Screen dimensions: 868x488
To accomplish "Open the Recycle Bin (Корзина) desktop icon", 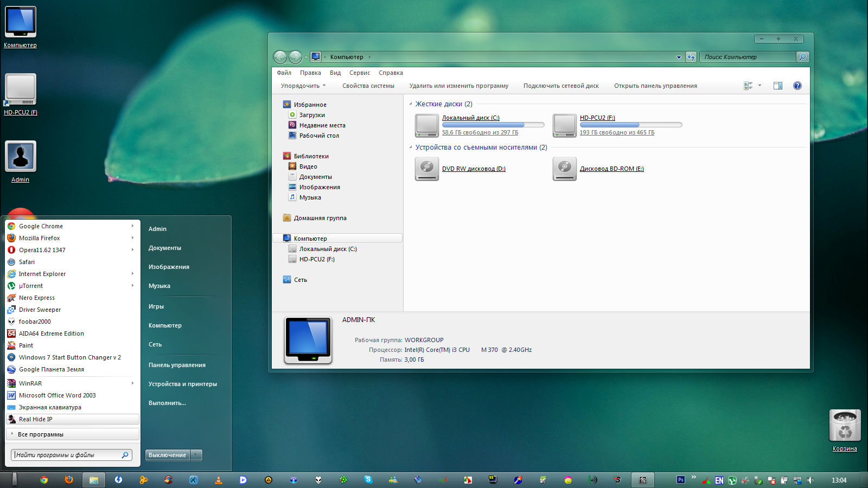I will tap(845, 426).
